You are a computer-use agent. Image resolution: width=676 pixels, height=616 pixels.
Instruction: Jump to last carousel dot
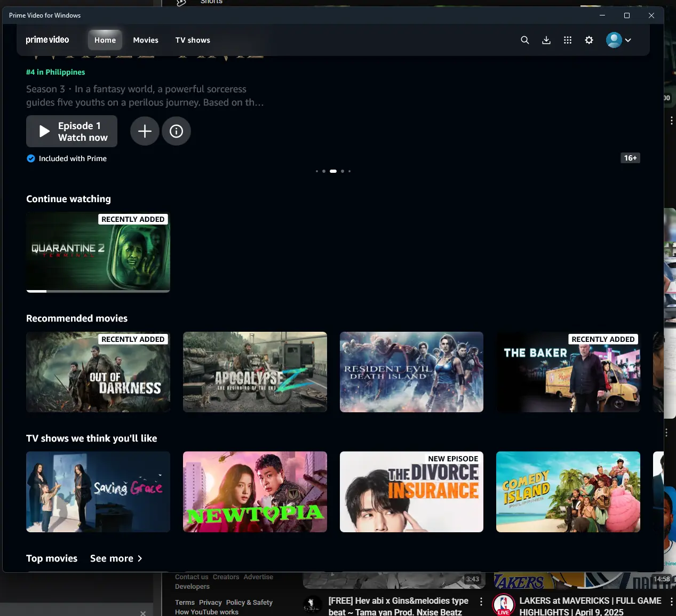tap(349, 171)
